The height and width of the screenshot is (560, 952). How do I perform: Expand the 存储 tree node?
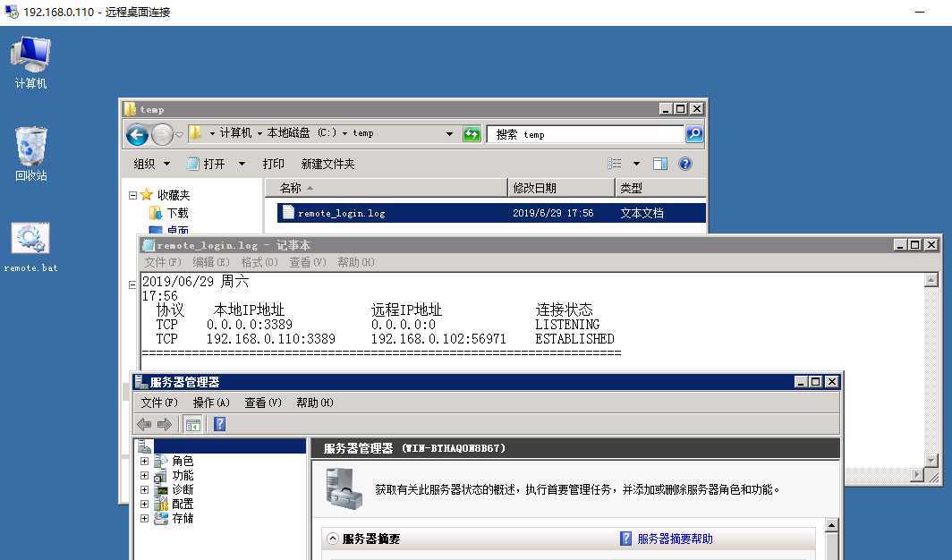pyautogui.click(x=145, y=518)
